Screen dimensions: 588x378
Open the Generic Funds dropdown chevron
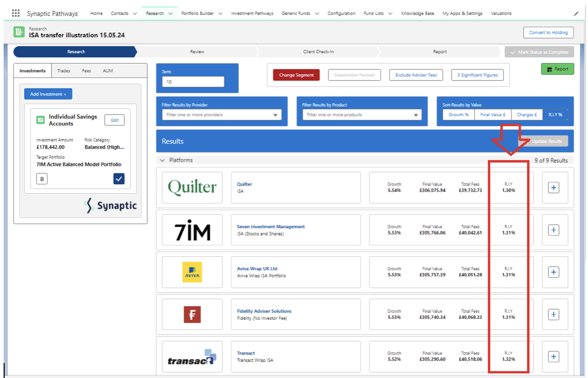[317, 13]
